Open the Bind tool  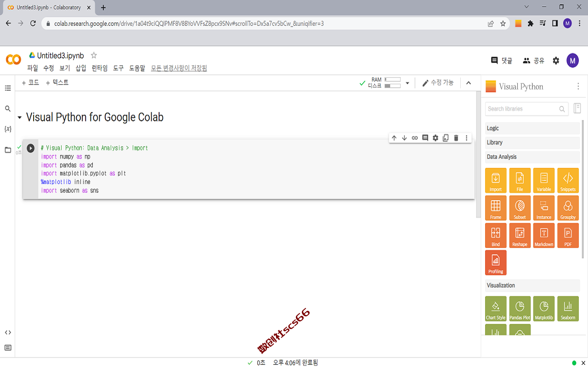pyautogui.click(x=496, y=236)
